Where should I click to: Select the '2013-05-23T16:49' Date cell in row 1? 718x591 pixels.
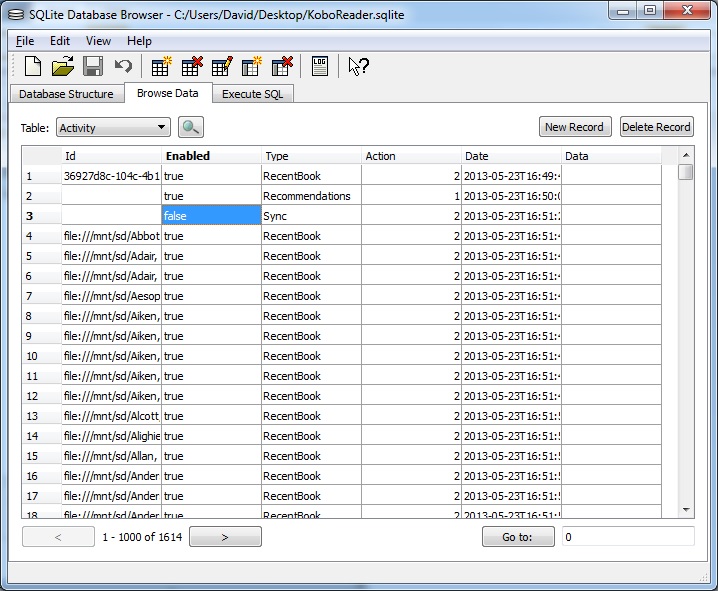(x=511, y=176)
